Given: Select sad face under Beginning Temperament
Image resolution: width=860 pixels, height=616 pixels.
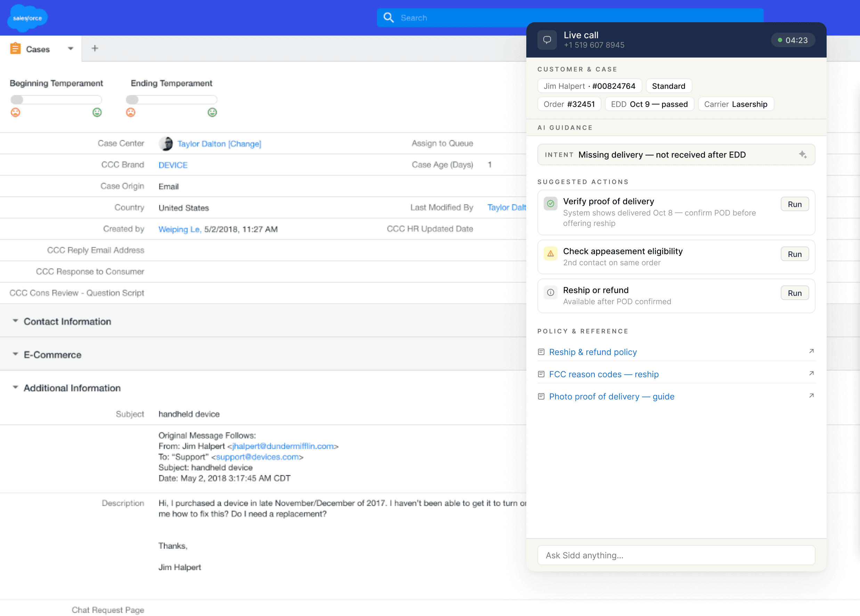Looking at the screenshot, I should tap(15, 112).
